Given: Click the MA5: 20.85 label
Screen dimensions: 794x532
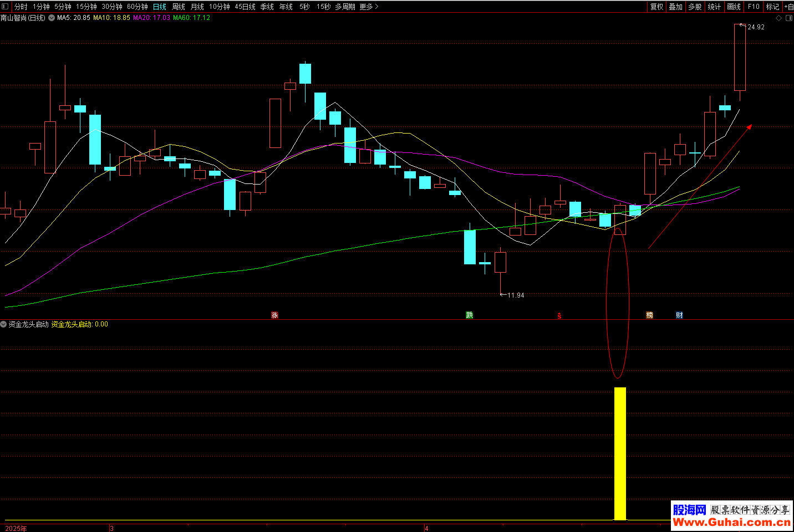Looking at the screenshot, I should (74, 18).
